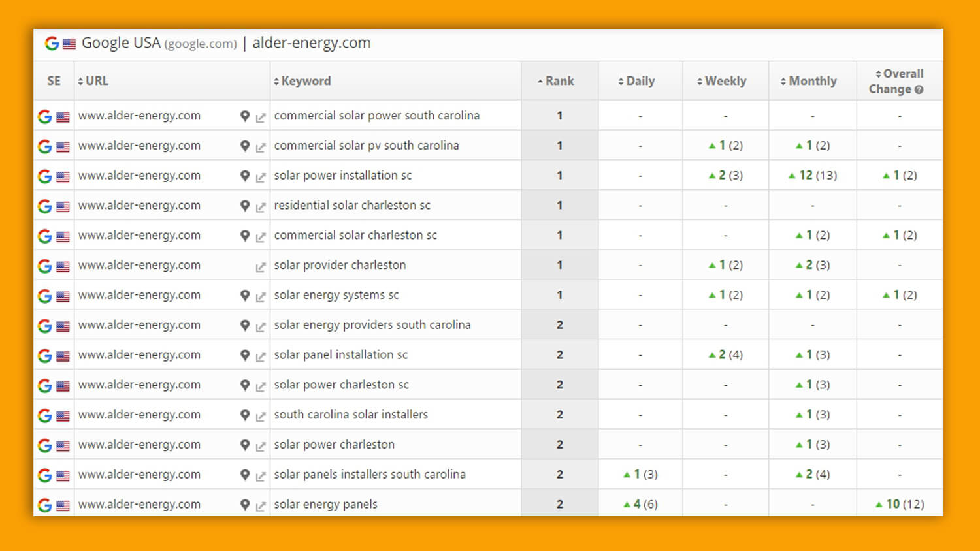Open external link for 'commercial solar charleston sc'
This screenshot has height=551, width=980.
261,238
